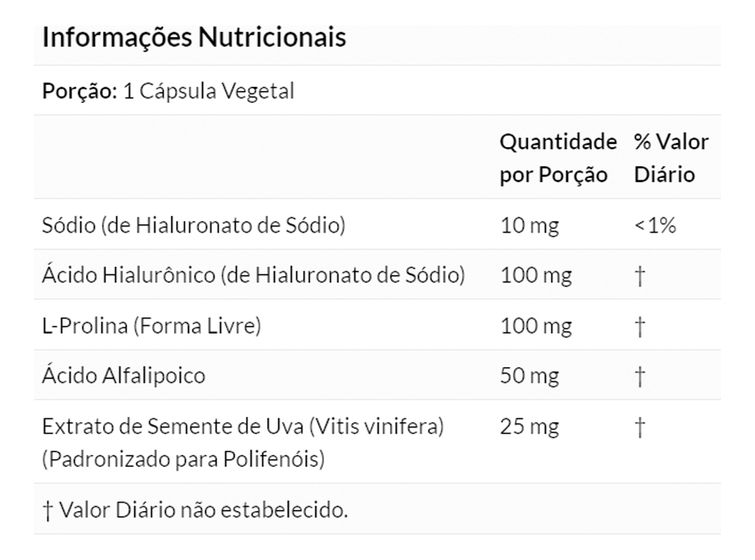Click the 1 Cápsula Vegetal serving text

point(209,91)
